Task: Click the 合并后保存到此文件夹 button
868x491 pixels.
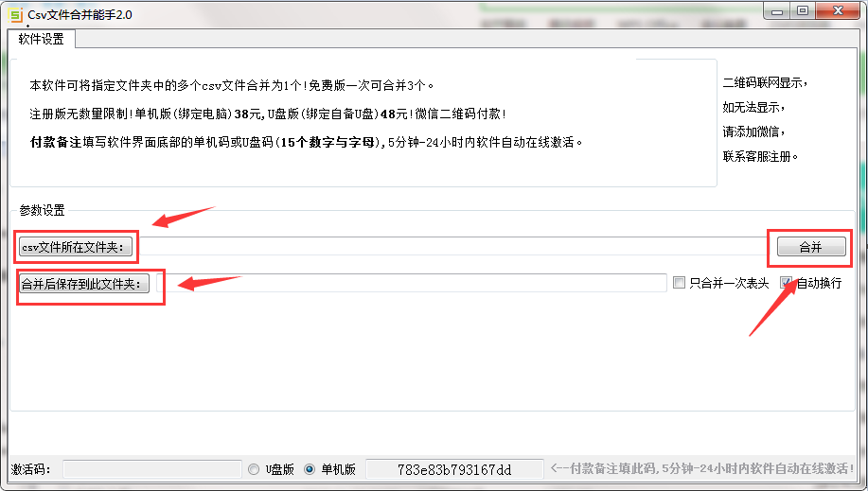Action: point(84,284)
